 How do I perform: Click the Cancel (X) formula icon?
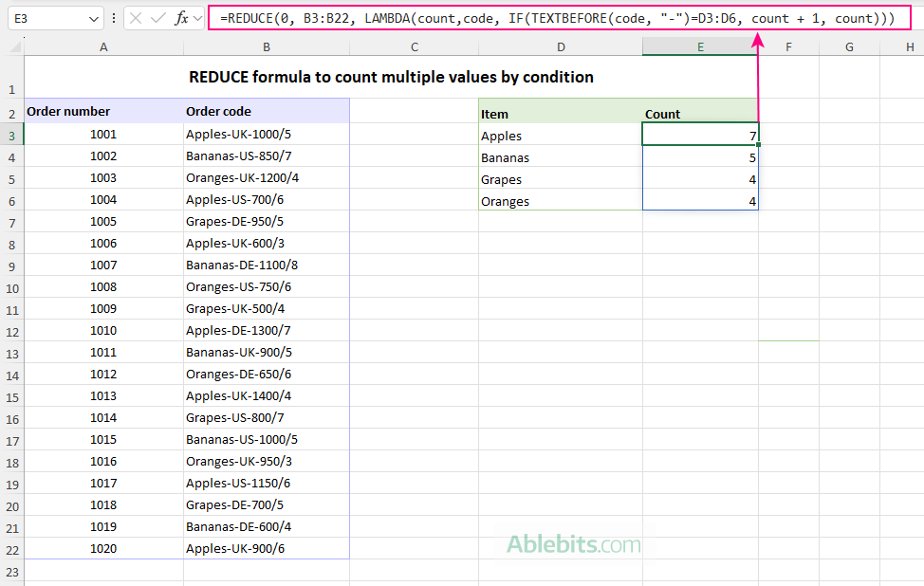136,18
